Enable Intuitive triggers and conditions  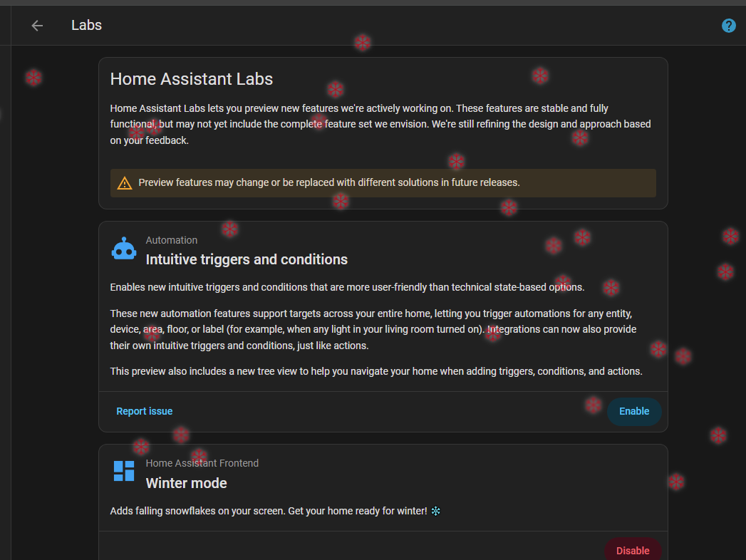point(633,412)
